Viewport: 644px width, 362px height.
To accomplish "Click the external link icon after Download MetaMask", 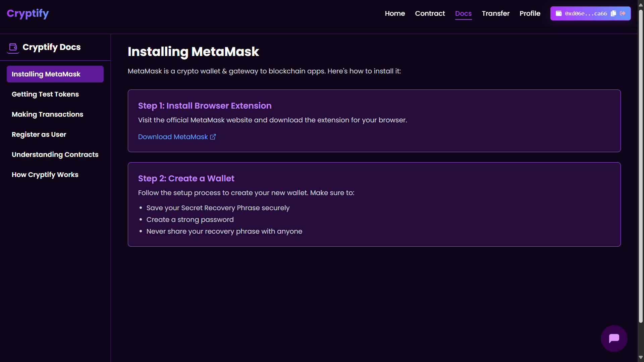I will [213, 137].
